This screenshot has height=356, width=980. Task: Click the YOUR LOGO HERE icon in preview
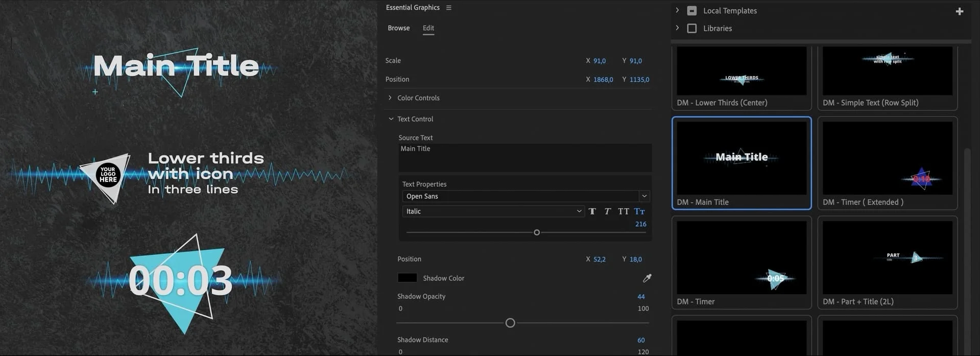click(108, 175)
